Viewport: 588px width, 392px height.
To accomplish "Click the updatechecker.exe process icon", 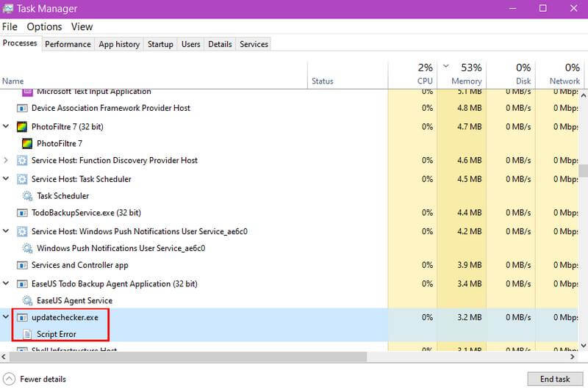I will (22, 318).
